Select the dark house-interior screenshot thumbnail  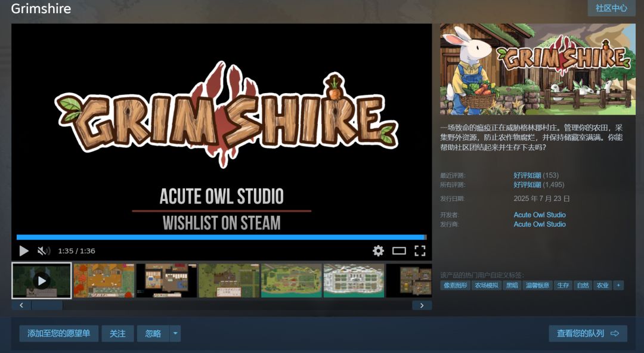pyautogui.click(x=166, y=281)
